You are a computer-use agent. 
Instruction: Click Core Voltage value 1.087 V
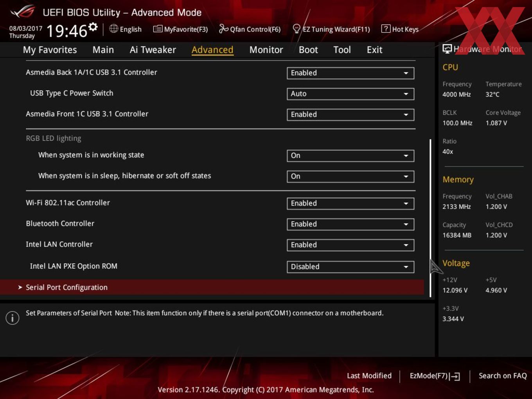496,123
